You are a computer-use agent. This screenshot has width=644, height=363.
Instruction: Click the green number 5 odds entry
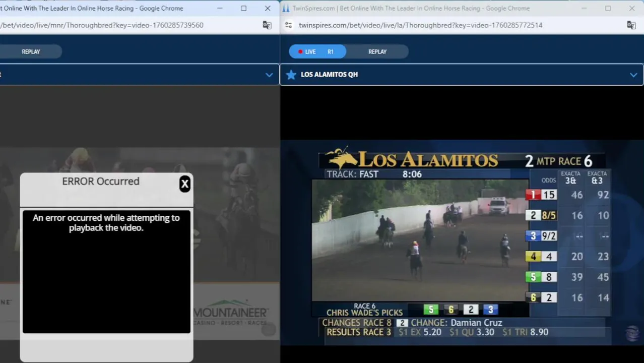click(x=541, y=277)
